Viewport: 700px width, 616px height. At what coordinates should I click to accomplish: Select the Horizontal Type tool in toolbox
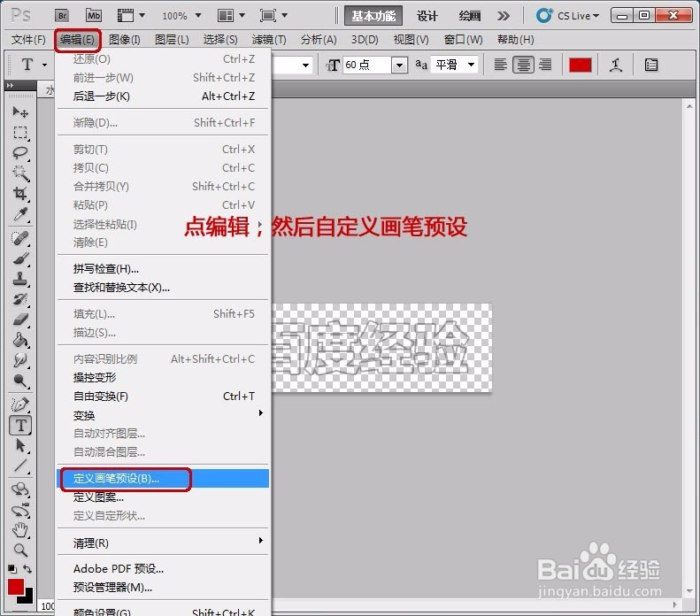(x=20, y=425)
